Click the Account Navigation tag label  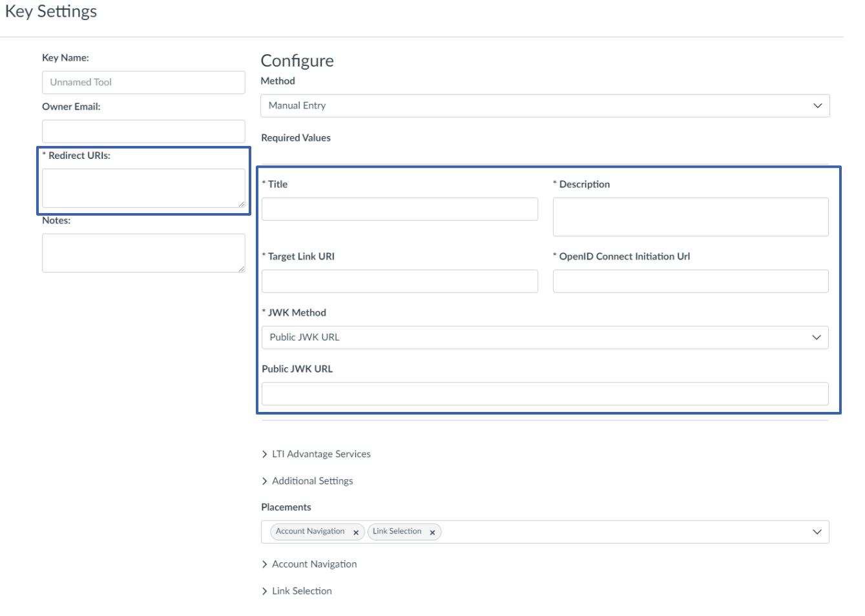point(310,531)
